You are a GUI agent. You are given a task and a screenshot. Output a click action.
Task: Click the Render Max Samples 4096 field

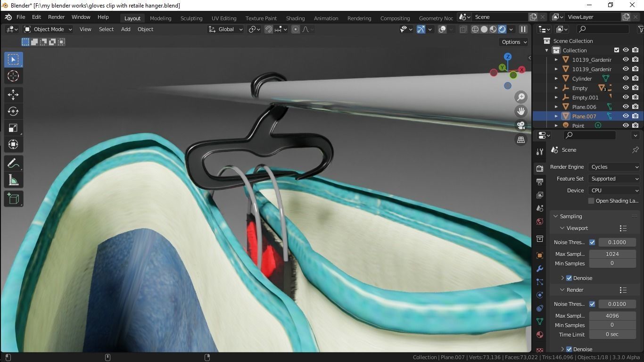point(612,316)
